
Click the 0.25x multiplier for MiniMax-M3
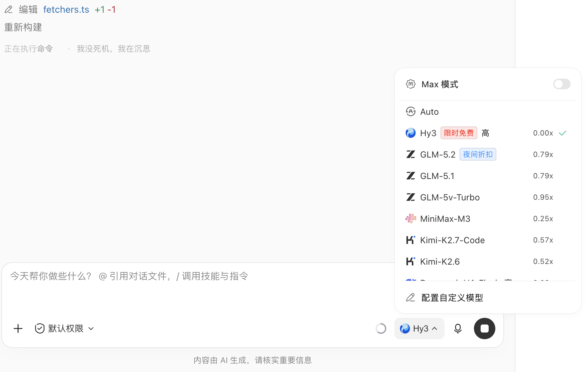(x=543, y=219)
